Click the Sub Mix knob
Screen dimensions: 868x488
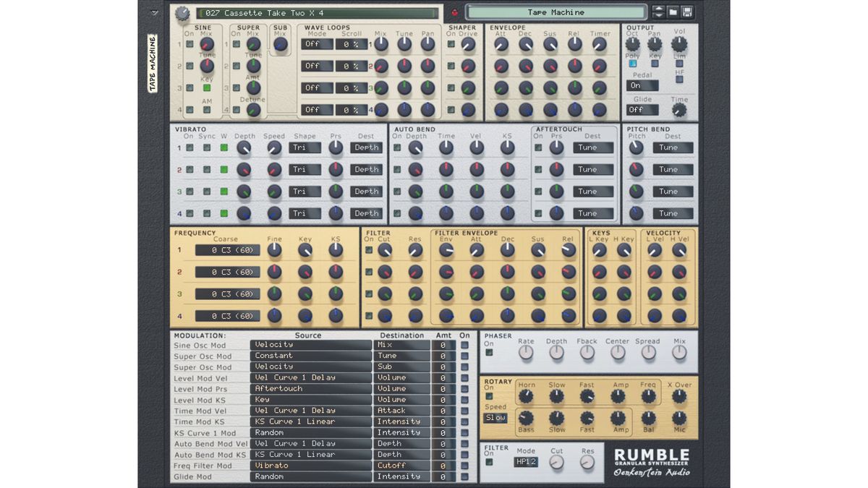coord(280,45)
